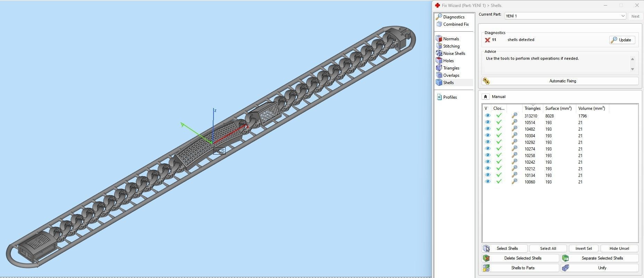
Task: Zoom to the 313210-triangle shell via magnifier
Action: [515, 115]
